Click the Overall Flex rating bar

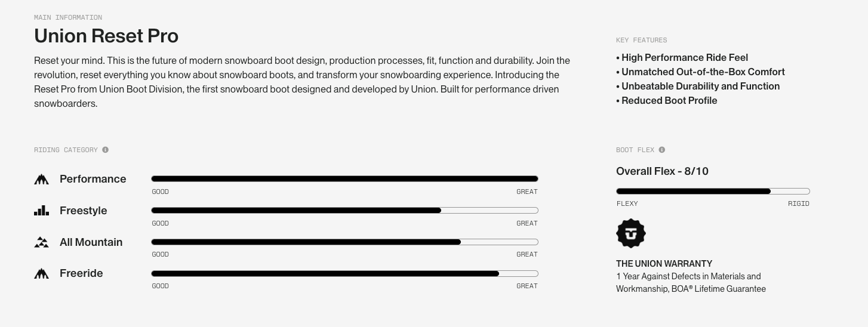(713, 191)
